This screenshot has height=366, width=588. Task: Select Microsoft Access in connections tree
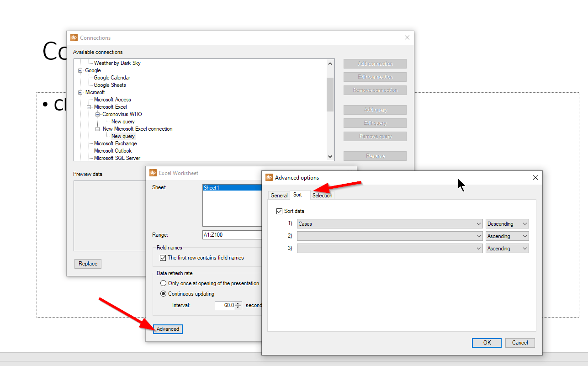pyautogui.click(x=112, y=100)
